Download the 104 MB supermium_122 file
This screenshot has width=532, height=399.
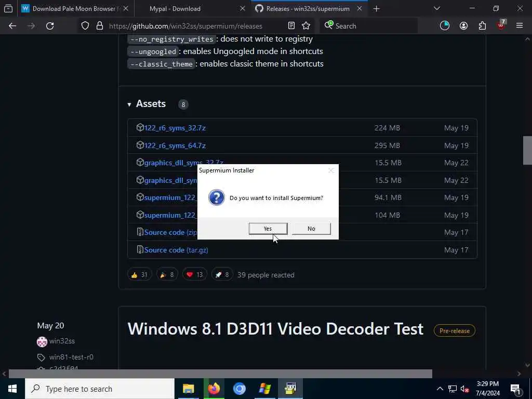point(170,215)
